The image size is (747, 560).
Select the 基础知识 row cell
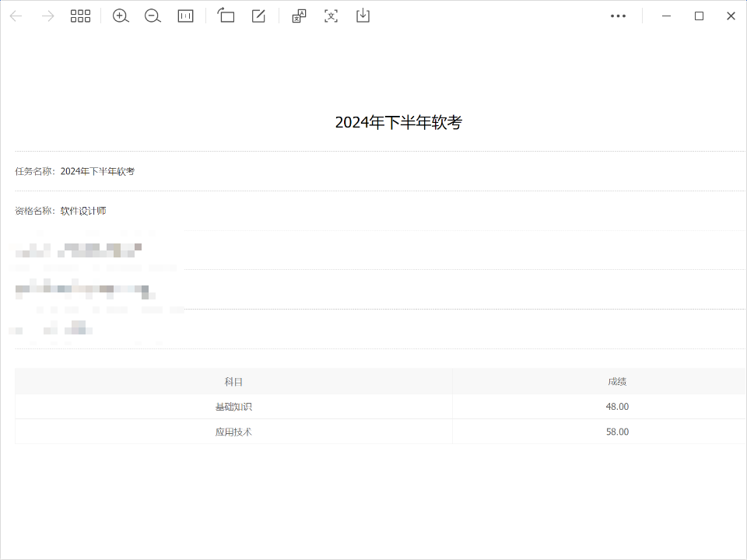click(x=233, y=407)
